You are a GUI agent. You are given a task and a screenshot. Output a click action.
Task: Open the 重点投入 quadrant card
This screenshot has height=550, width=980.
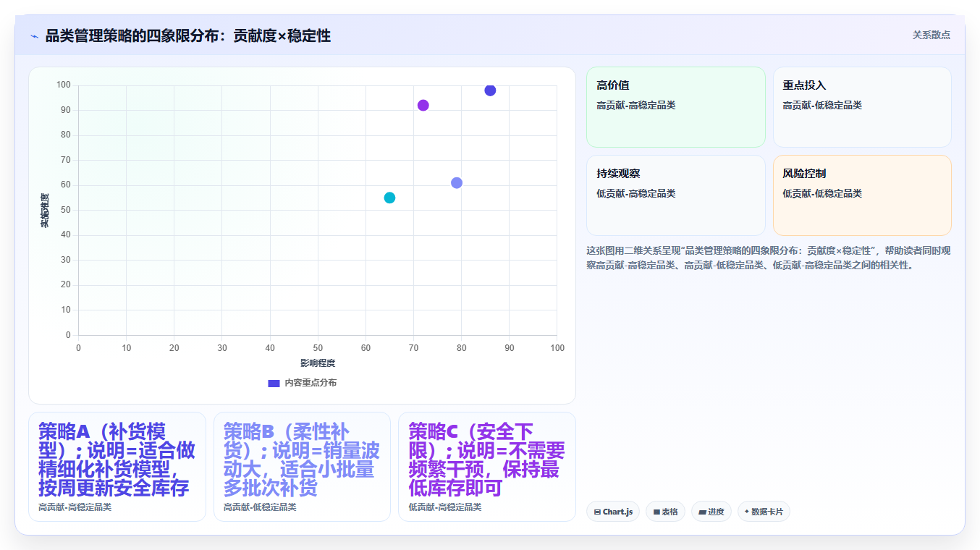tap(862, 107)
